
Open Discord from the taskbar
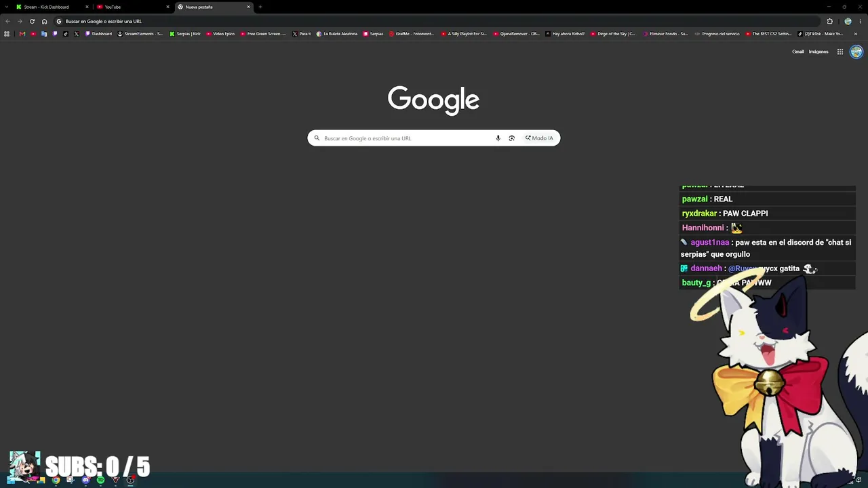pyautogui.click(x=85, y=481)
